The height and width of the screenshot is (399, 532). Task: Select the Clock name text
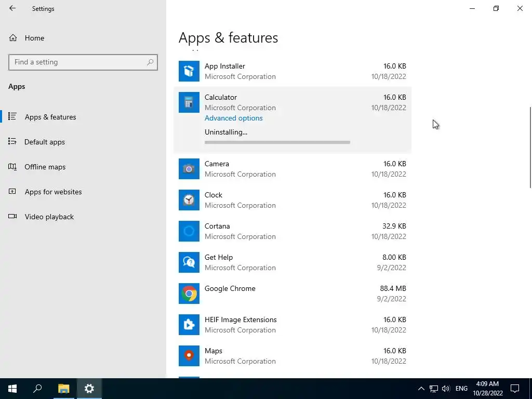tap(214, 195)
